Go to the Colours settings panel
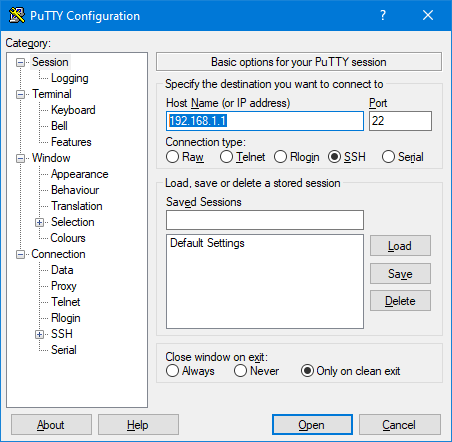This screenshot has width=452, height=442. click(68, 238)
